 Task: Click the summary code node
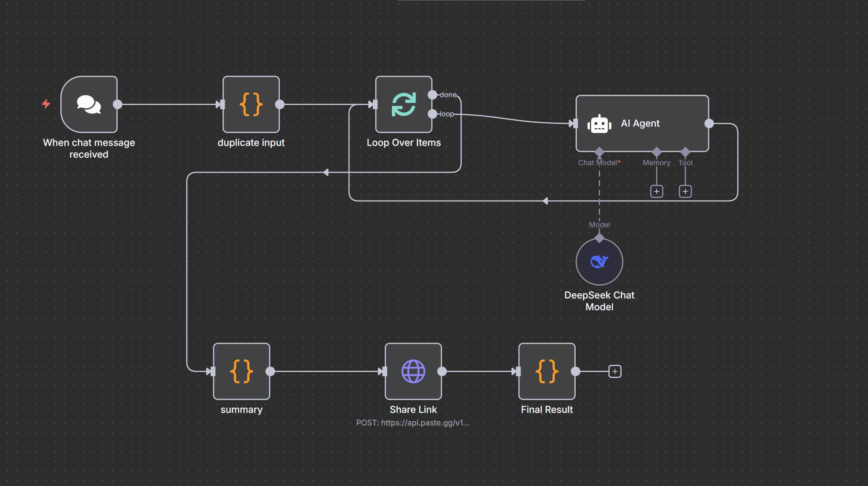click(x=241, y=371)
